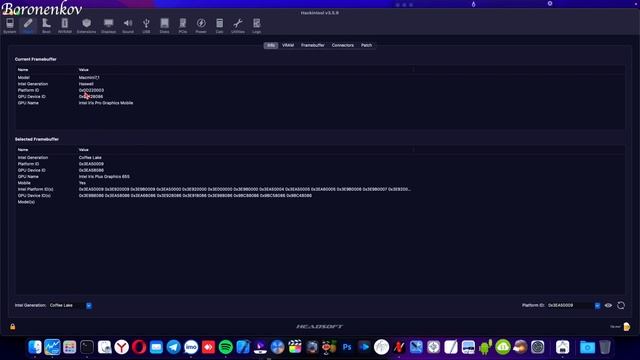
Task: Open the Platform ID 0x3EA50009 dropdown
Action: 597,305
